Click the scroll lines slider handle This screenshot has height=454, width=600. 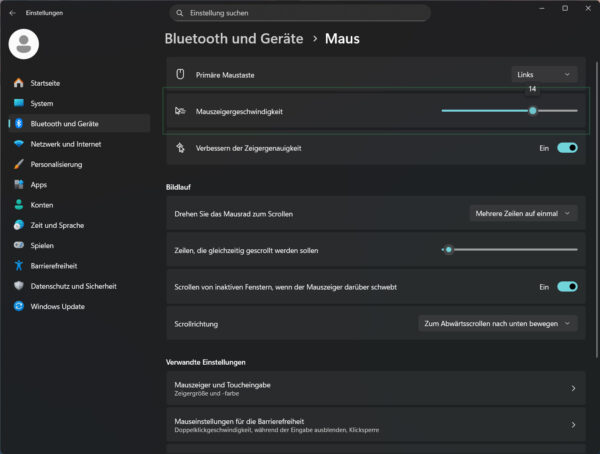tap(448, 250)
